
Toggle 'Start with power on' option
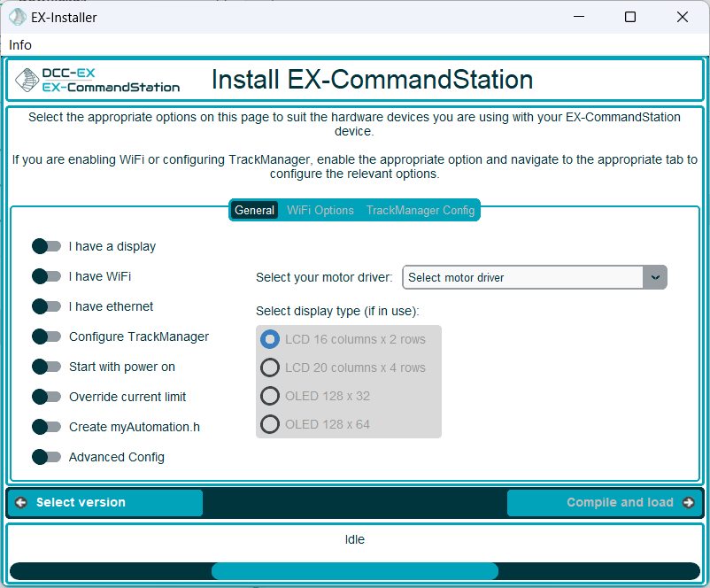[x=46, y=367]
